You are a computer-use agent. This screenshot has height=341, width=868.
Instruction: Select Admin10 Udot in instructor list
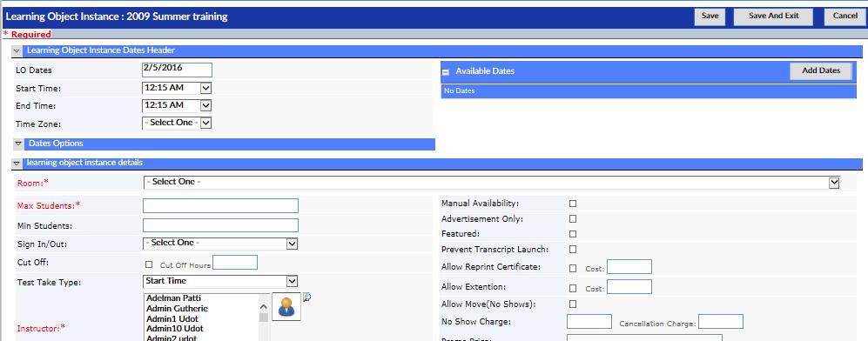[174, 329]
